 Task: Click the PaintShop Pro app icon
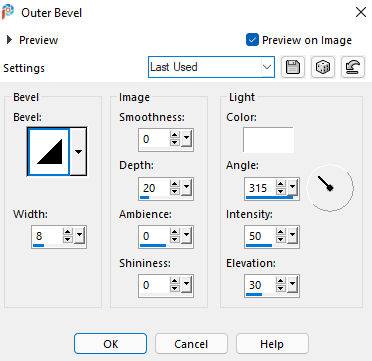click(x=7, y=13)
